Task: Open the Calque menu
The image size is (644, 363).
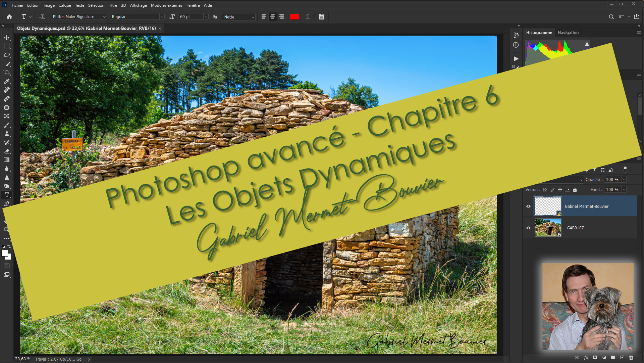Action: pos(64,5)
